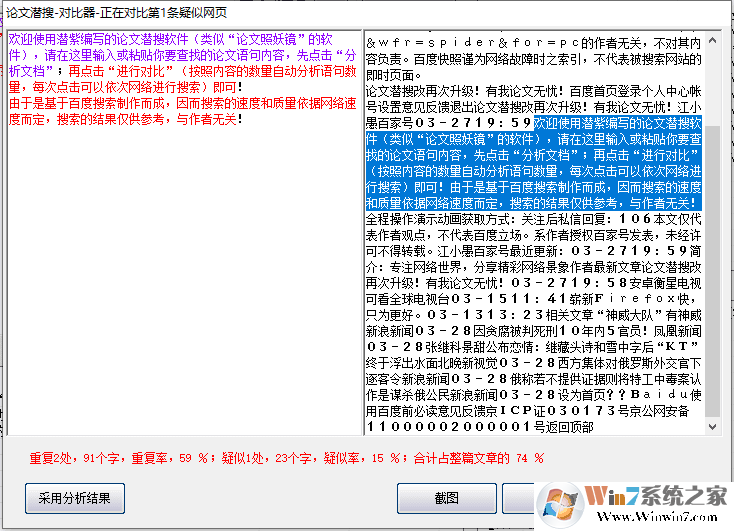Click the purple welcome text in left pane
The image size is (734, 531).
point(180,56)
